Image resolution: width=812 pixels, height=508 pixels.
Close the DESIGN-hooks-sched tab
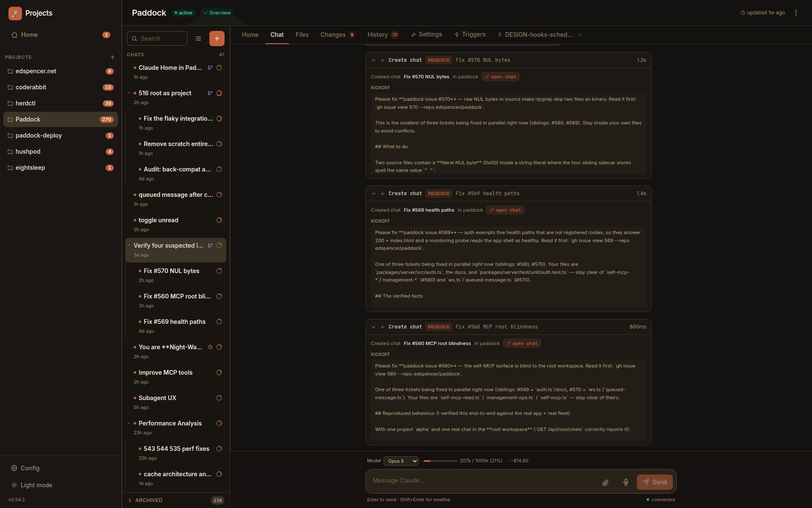click(580, 35)
